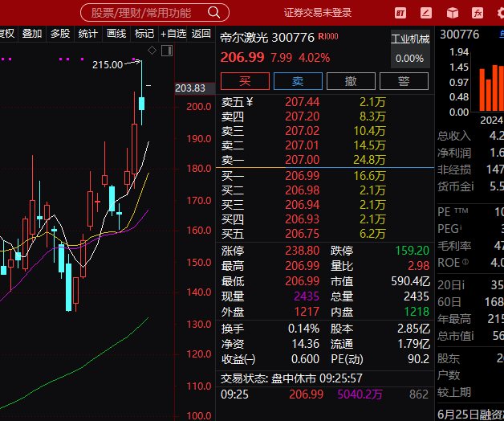Click 卖一 price 207.00
Screen dimensions: 504x421
tap(302, 160)
